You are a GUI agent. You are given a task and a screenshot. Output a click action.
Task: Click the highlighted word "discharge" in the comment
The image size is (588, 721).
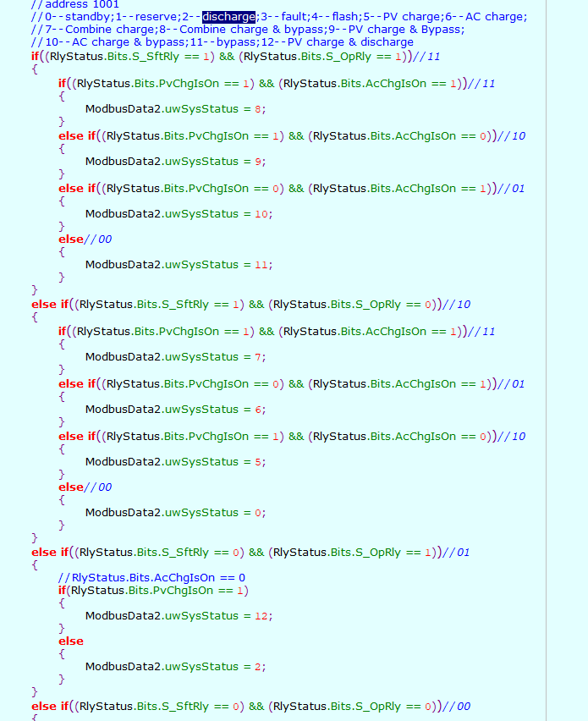(x=228, y=17)
